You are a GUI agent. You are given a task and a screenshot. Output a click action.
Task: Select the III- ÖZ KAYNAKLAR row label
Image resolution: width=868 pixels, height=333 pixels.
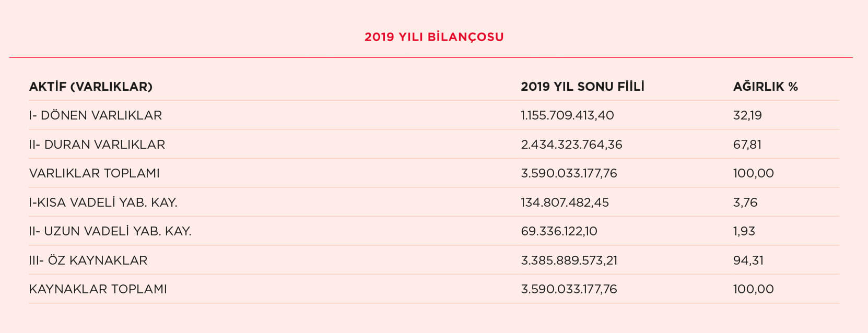click(88, 260)
